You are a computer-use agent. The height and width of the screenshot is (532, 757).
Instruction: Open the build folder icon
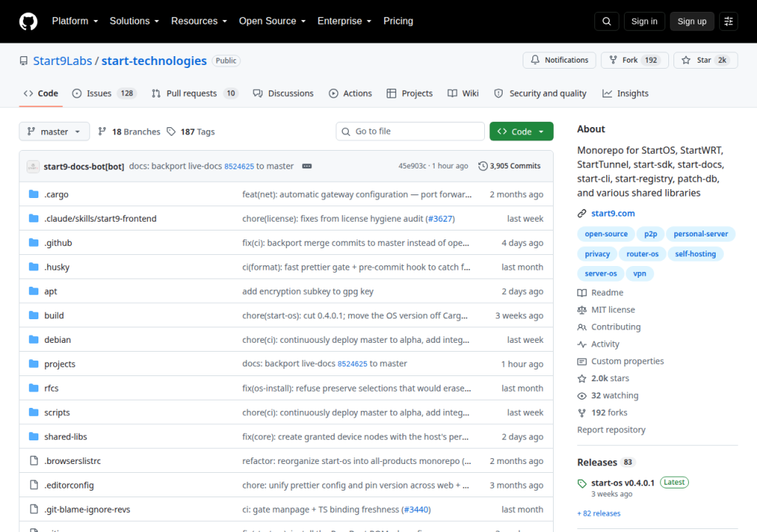33,316
